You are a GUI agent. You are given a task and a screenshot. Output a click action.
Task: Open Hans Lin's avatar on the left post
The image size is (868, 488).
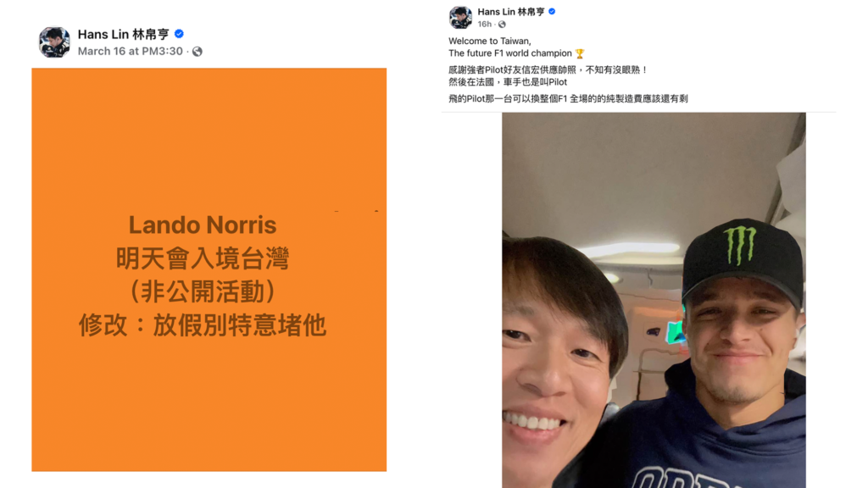pyautogui.click(x=54, y=42)
